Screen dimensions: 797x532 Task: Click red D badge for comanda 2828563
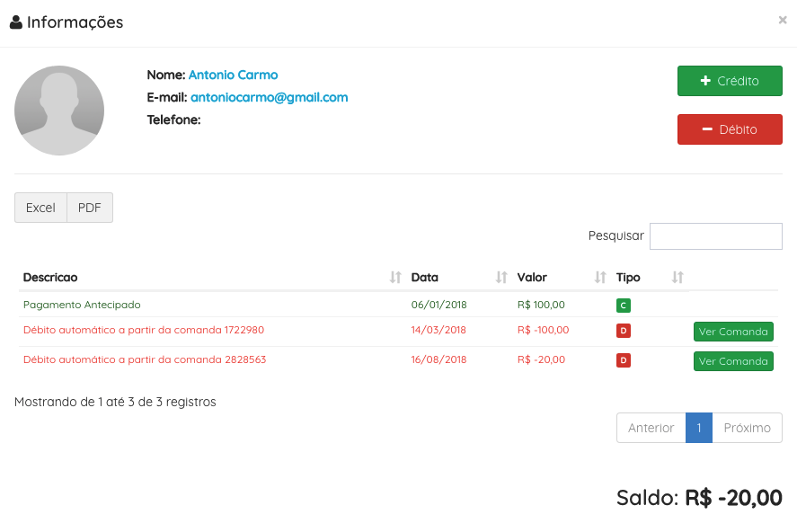point(624,360)
